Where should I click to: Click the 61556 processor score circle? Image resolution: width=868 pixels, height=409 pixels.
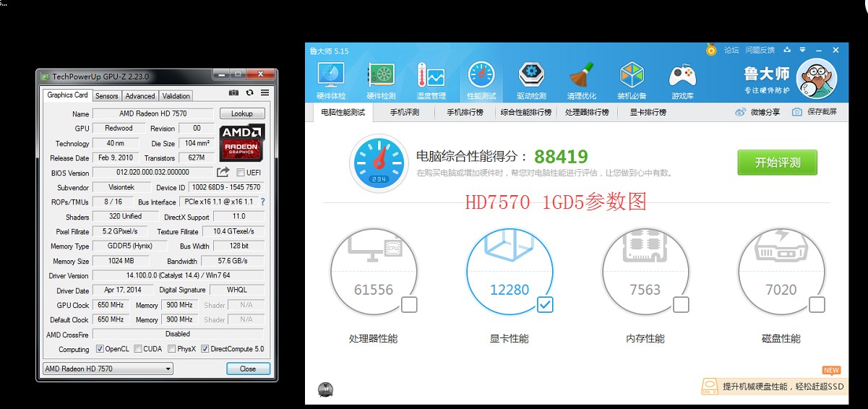click(x=374, y=273)
